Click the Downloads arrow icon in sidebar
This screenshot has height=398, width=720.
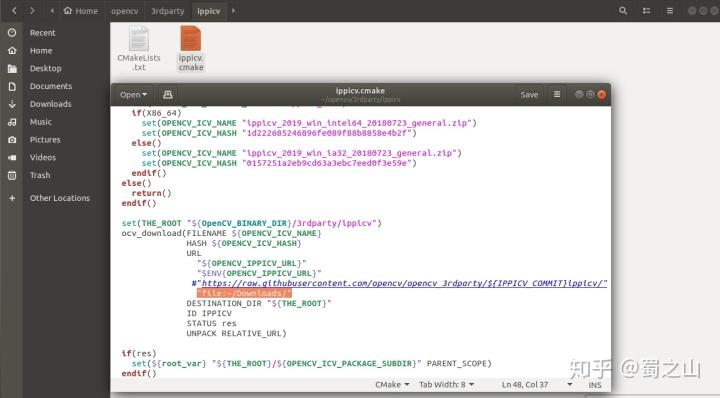12,104
